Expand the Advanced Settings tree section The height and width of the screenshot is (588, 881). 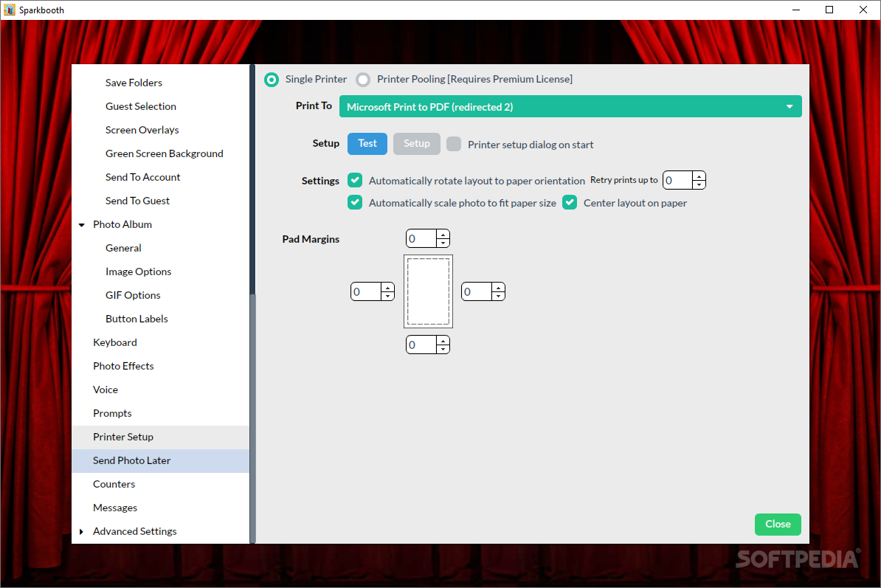click(81, 531)
